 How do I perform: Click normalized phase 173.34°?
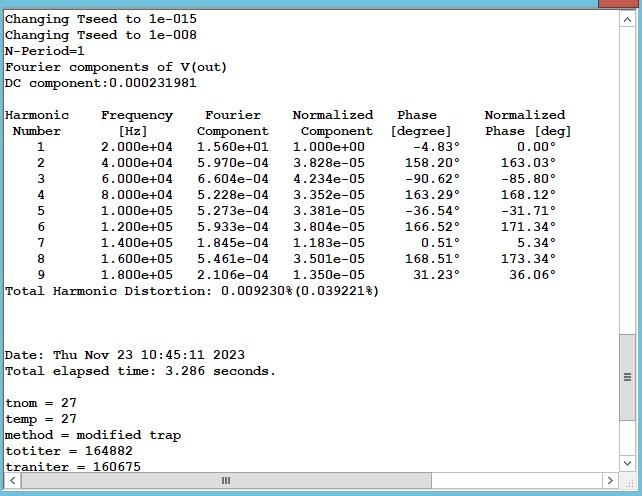[x=529, y=258]
